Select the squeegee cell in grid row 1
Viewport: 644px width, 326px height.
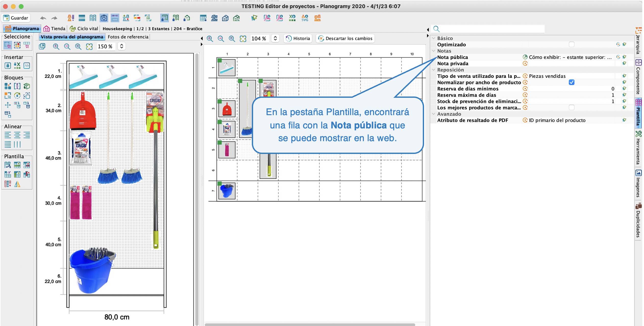[x=227, y=68]
